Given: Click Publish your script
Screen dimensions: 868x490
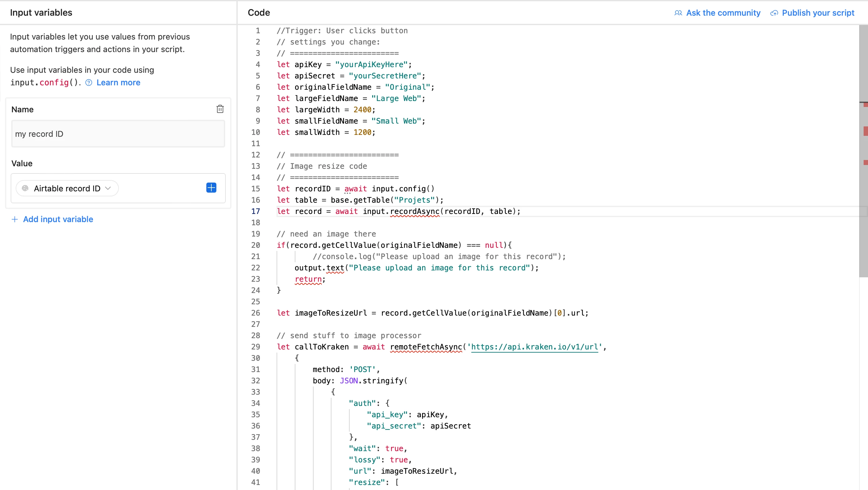Looking at the screenshot, I should [x=818, y=13].
